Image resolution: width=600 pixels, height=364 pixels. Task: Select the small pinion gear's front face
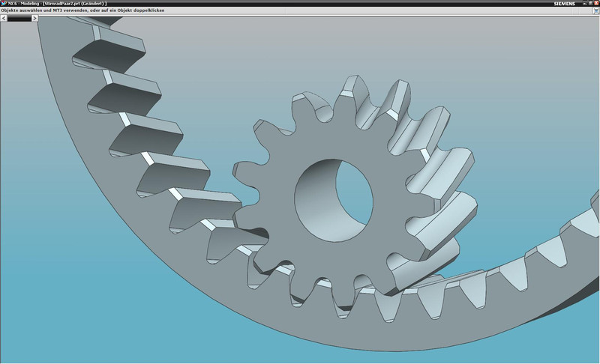pyautogui.click(x=277, y=232)
